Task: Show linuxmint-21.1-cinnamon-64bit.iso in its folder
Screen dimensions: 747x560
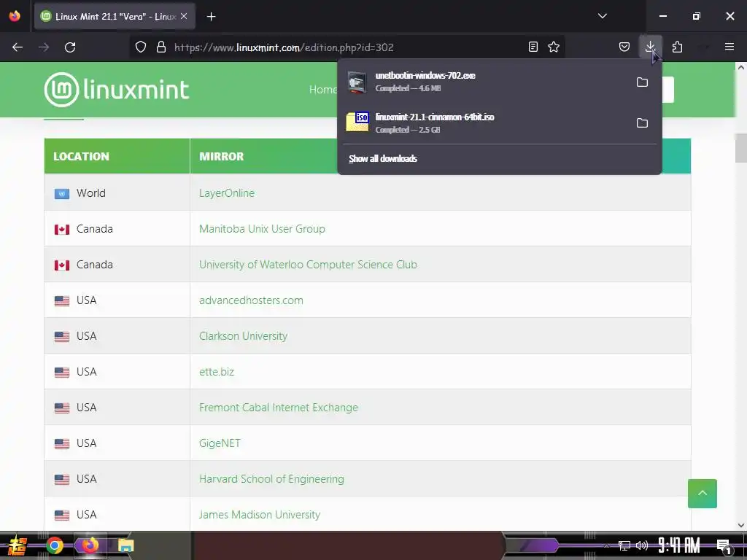Action: (x=642, y=122)
